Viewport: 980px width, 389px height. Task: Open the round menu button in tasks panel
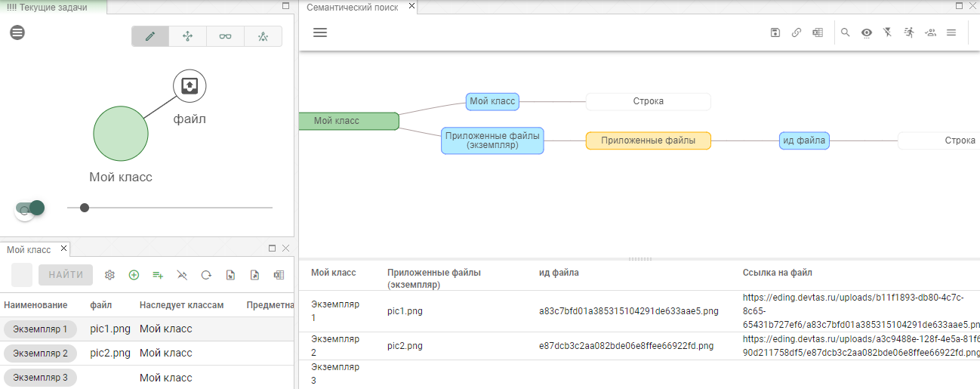[17, 32]
